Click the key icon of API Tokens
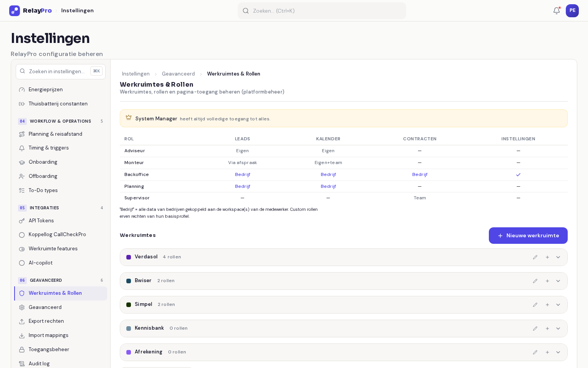The height and width of the screenshot is (368, 588). pos(22,221)
